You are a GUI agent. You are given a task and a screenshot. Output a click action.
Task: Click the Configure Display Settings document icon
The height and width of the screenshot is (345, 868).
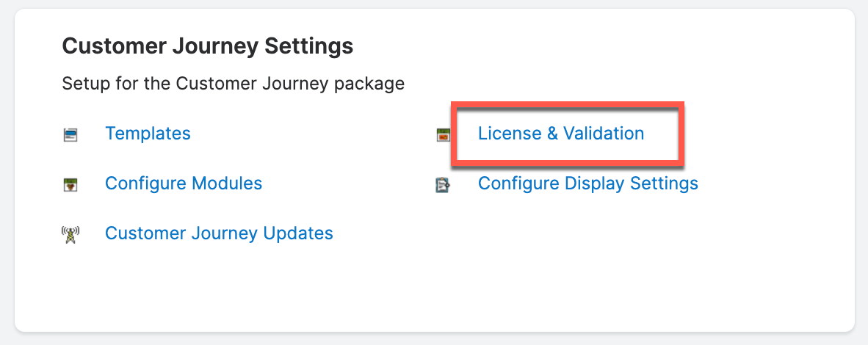coord(443,184)
